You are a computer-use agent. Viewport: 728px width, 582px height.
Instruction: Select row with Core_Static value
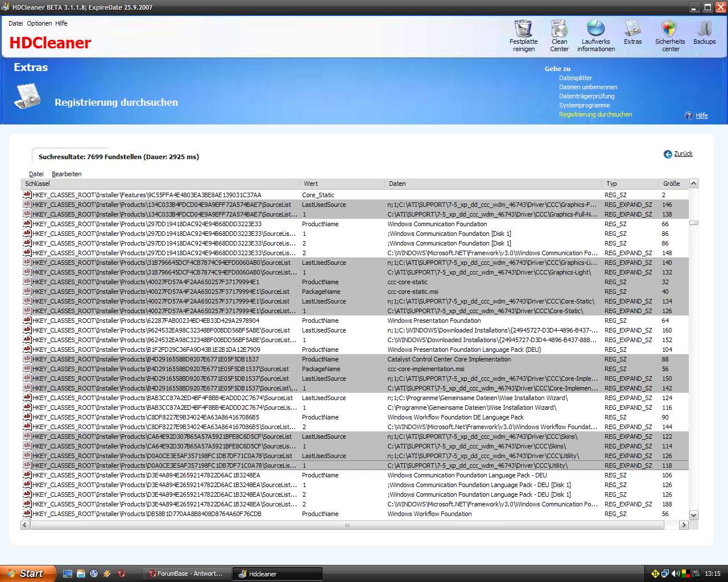pyautogui.click(x=355, y=195)
